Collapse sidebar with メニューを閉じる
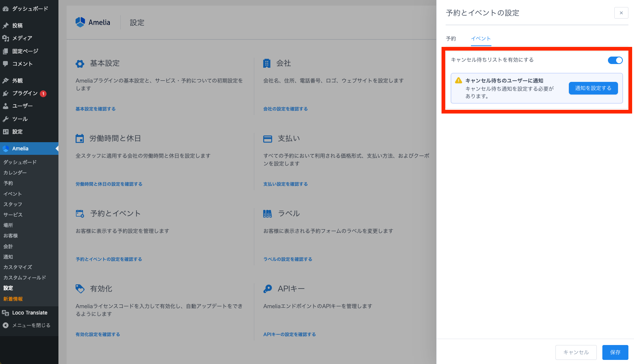This screenshot has height=364, width=634. point(31,325)
